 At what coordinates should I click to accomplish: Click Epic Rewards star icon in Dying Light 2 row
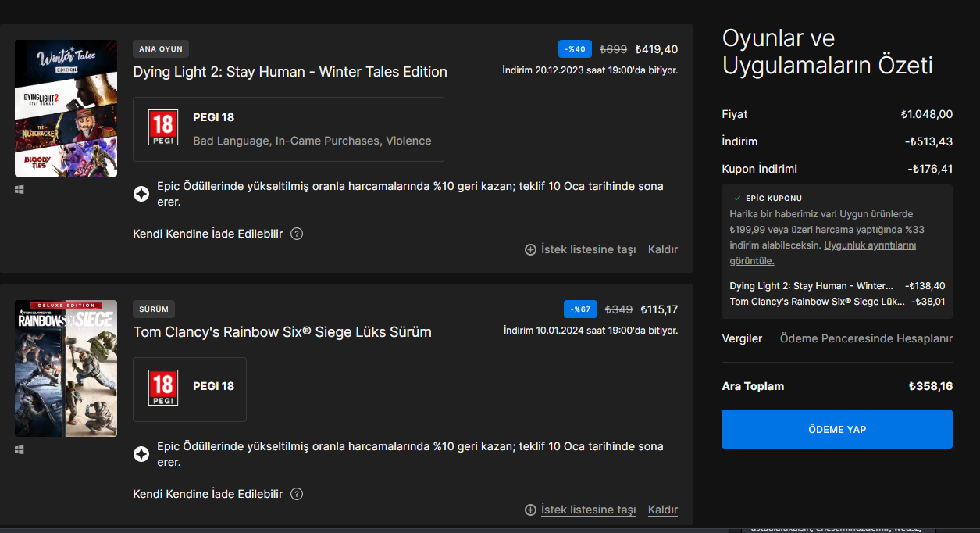click(141, 194)
